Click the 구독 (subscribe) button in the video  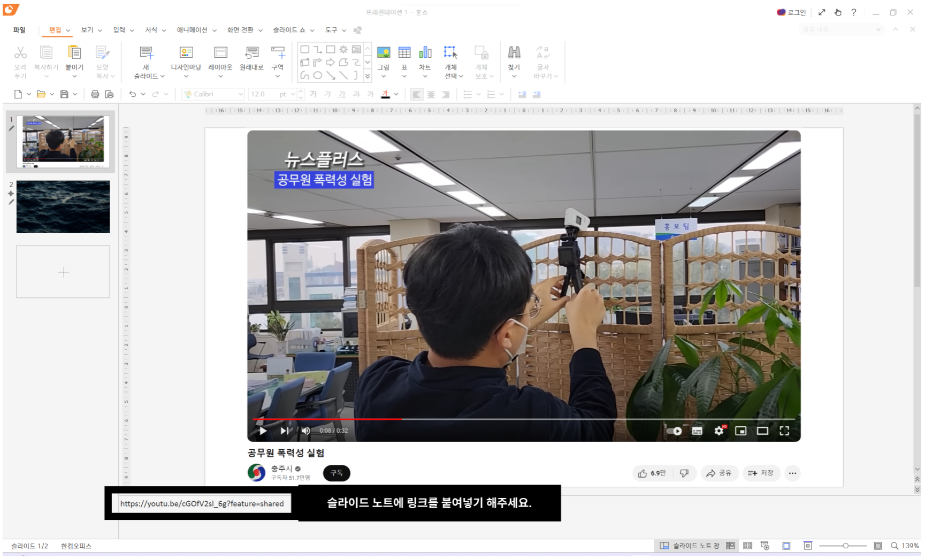click(336, 473)
